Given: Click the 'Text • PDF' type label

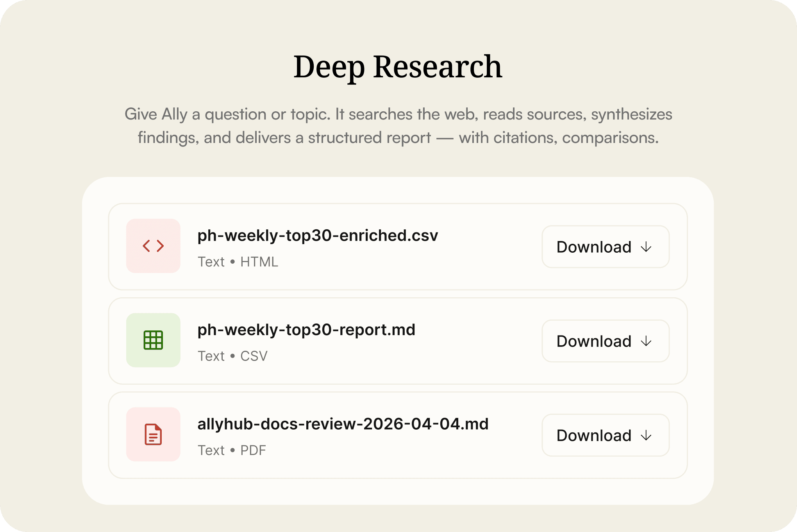Looking at the screenshot, I should (x=232, y=450).
